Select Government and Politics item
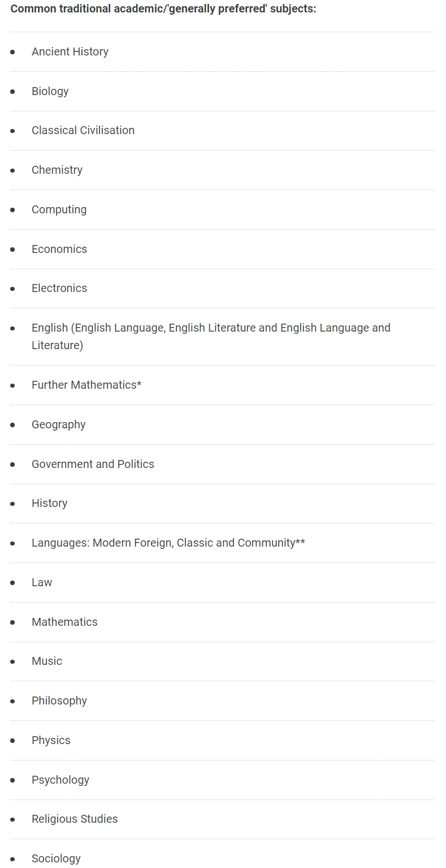 (x=93, y=464)
